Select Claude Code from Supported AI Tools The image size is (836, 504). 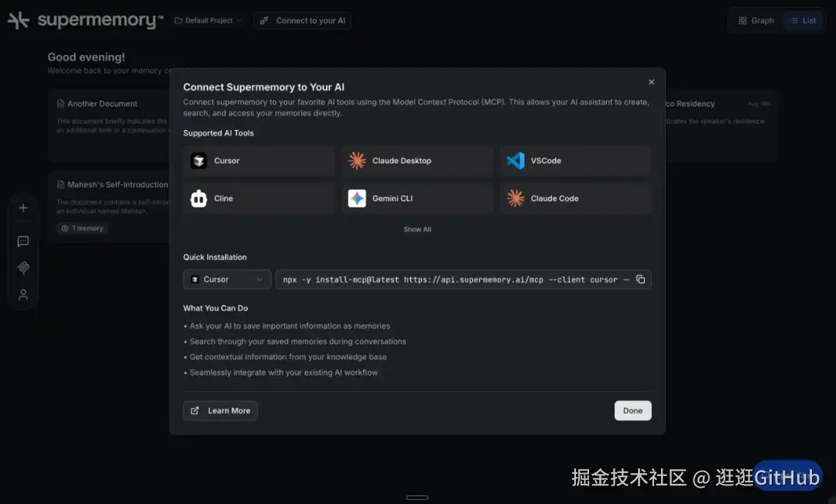pos(576,198)
